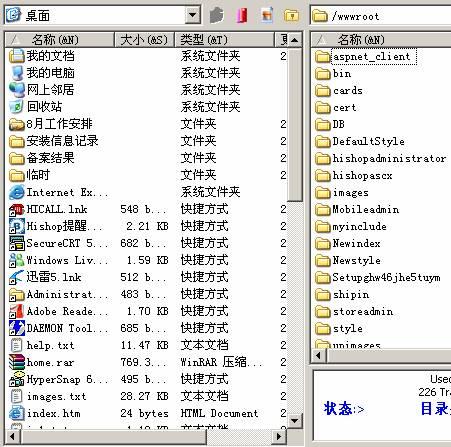Click the WinRAR 压缩 type cell

click(221, 362)
